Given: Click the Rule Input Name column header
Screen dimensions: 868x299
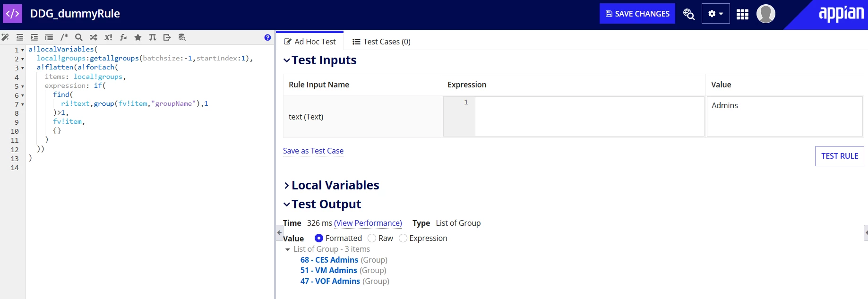Looking at the screenshot, I should [x=319, y=85].
